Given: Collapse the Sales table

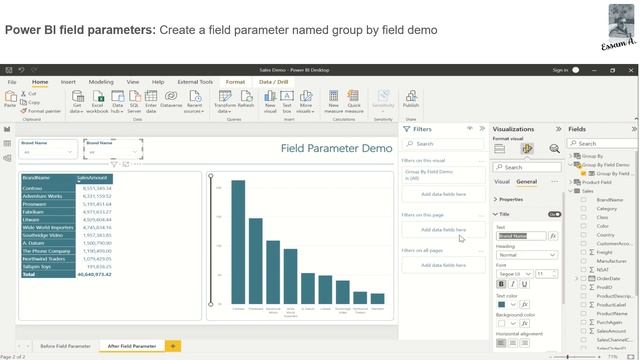Looking at the screenshot, I should 571,191.
